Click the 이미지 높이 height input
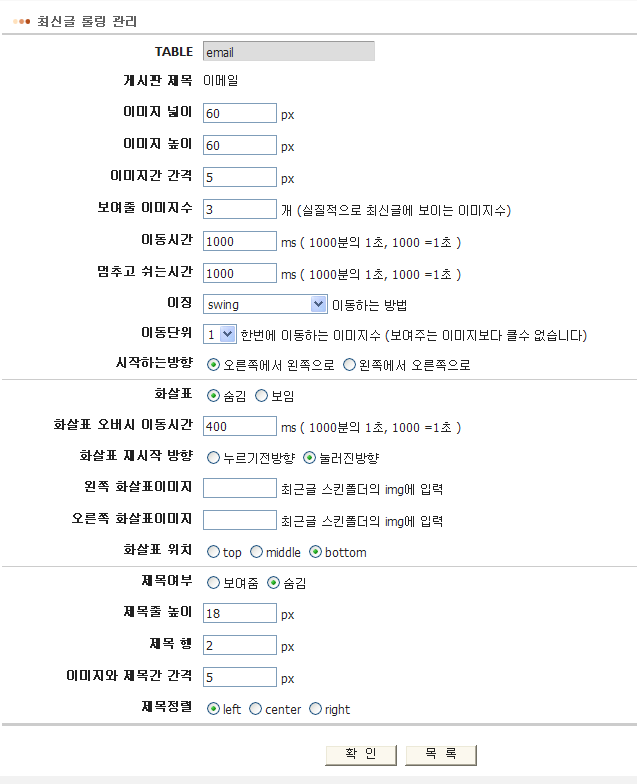This screenshot has width=637, height=784. (239, 146)
